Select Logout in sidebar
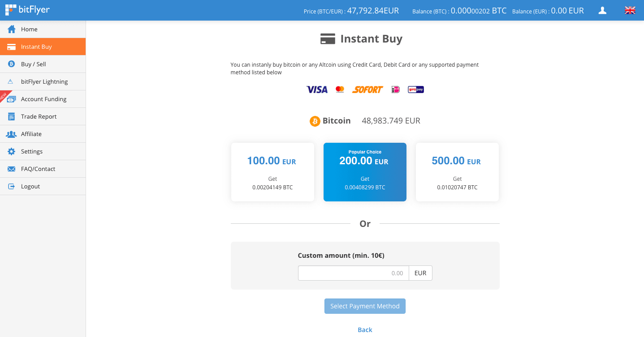This screenshot has height=337, width=644. 43,186
